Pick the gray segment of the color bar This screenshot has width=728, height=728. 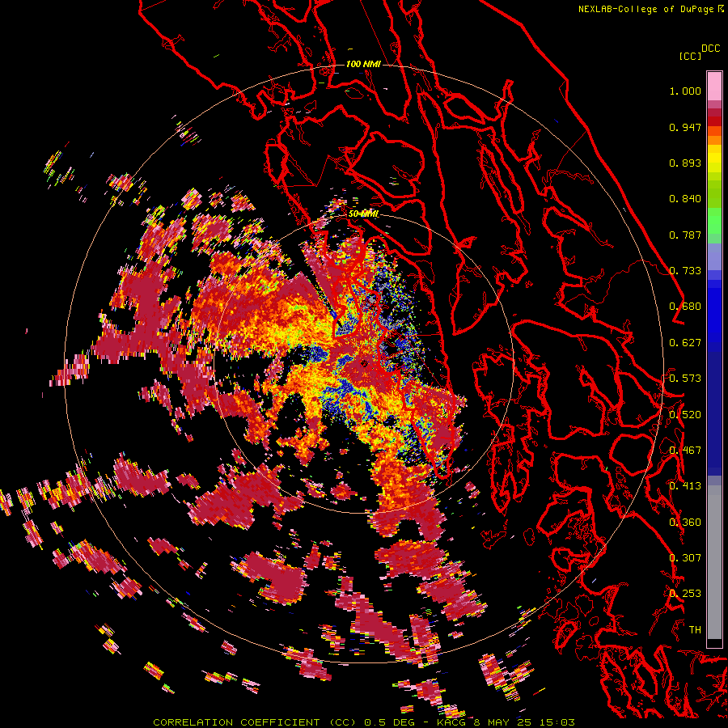coord(714,562)
